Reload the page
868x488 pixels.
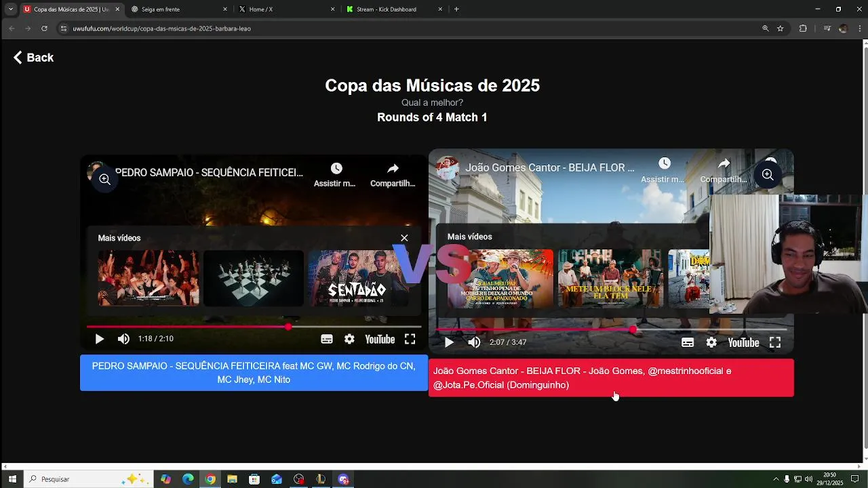[44, 28]
